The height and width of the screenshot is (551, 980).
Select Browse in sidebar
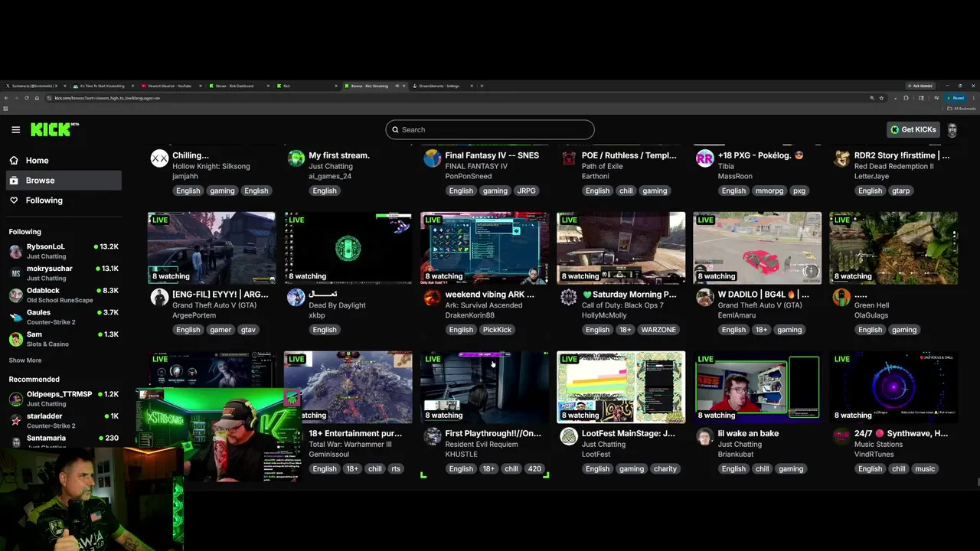click(x=64, y=181)
